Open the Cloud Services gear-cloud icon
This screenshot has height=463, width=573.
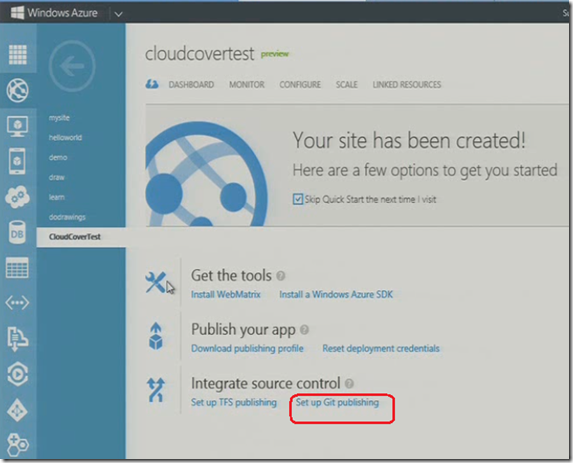pos(17,197)
